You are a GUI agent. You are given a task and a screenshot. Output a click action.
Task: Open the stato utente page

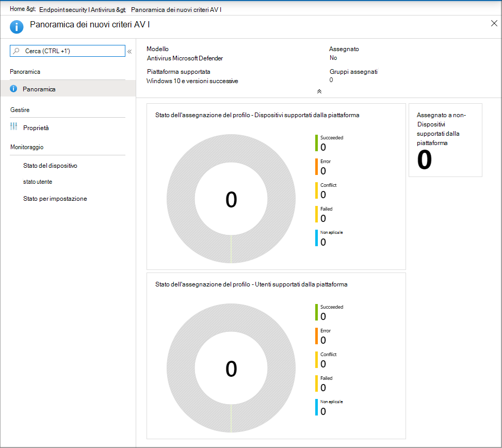pos(38,182)
